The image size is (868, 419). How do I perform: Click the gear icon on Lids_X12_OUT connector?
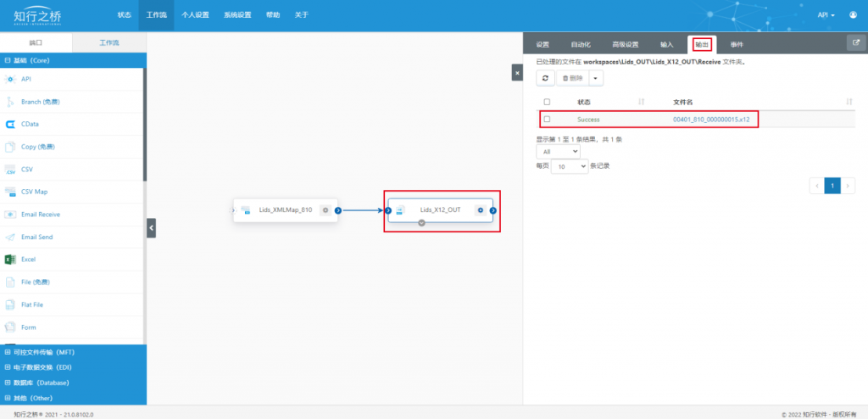(x=481, y=210)
